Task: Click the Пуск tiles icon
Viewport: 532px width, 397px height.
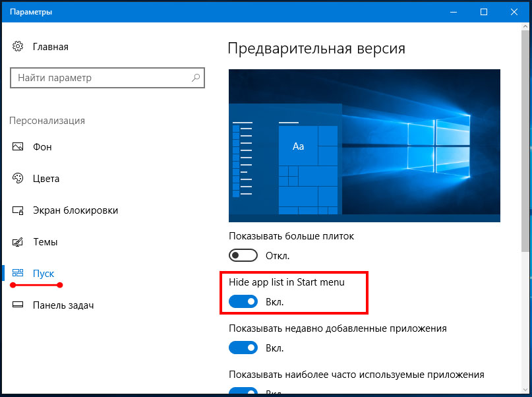Action: (x=18, y=273)
